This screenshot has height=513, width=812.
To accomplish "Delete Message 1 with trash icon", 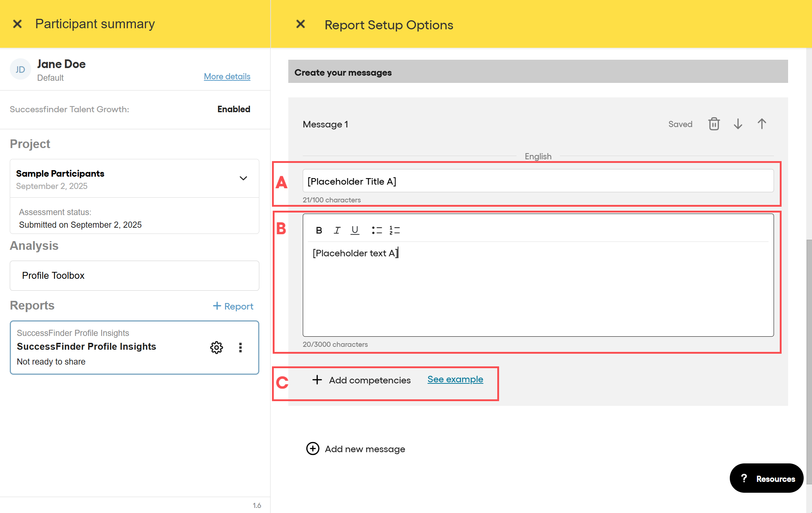I will [714, 124].
